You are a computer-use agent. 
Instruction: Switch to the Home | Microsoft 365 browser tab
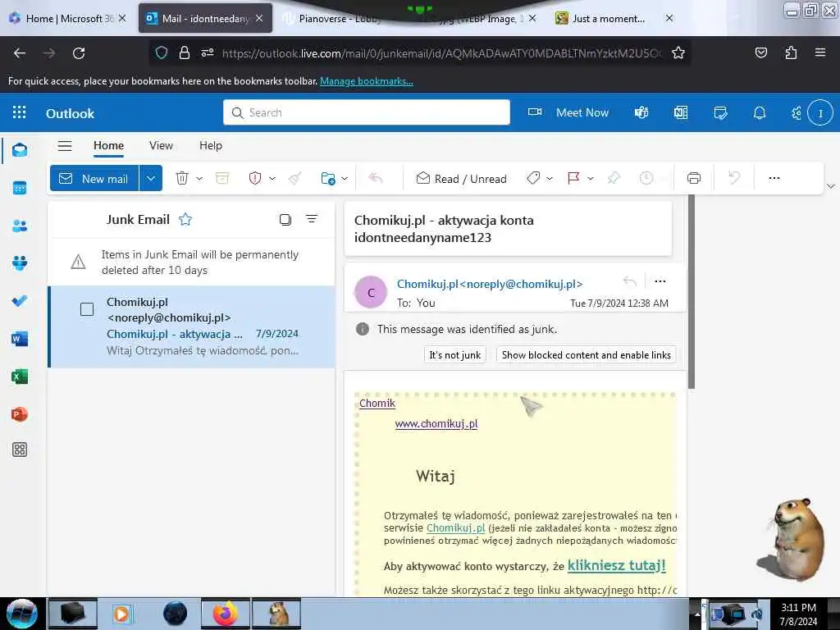pyautogui.click(x=67, y=18)
